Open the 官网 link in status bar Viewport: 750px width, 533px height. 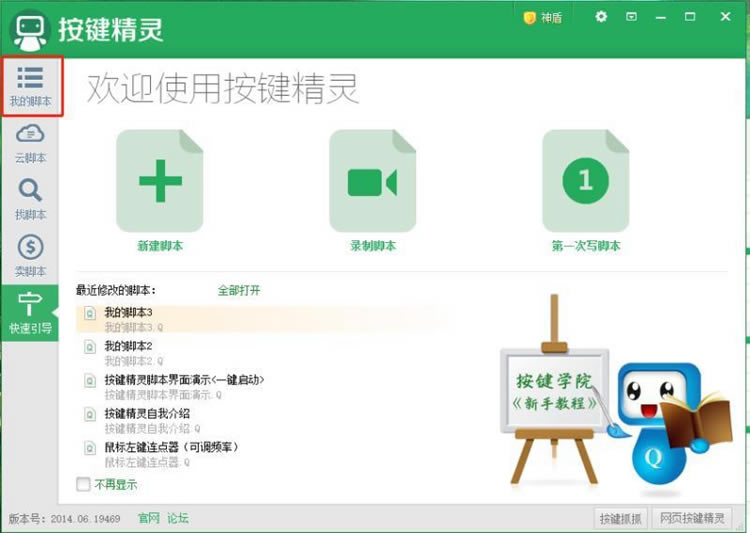click(148, 518)
